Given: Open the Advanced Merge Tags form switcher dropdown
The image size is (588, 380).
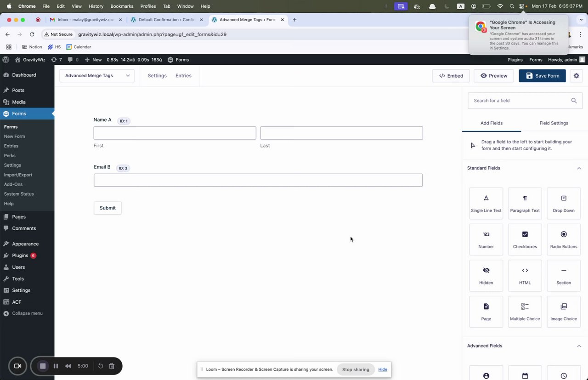Looking at the screenshot, I should [97, 76].
